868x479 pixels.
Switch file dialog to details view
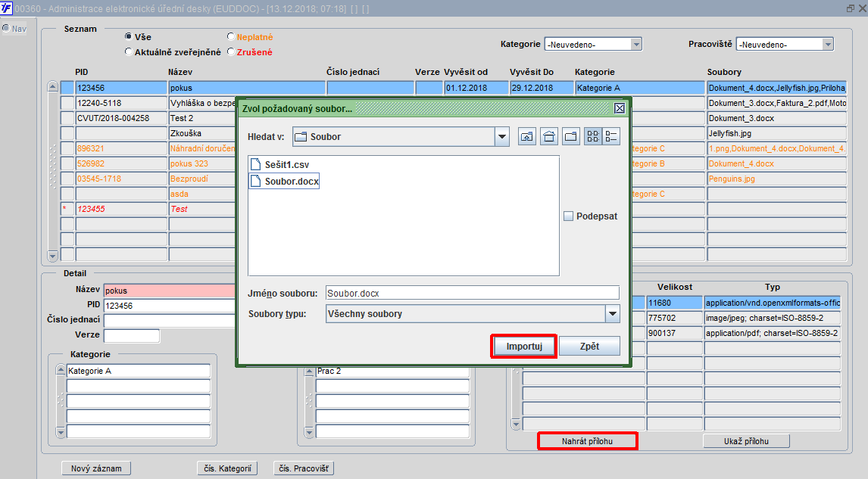coord(611,136)
